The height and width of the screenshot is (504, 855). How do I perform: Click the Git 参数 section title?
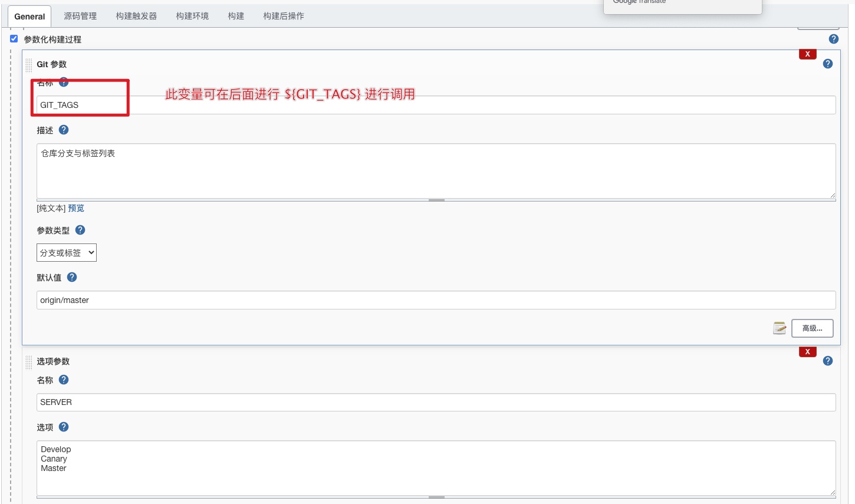(52, 64)
